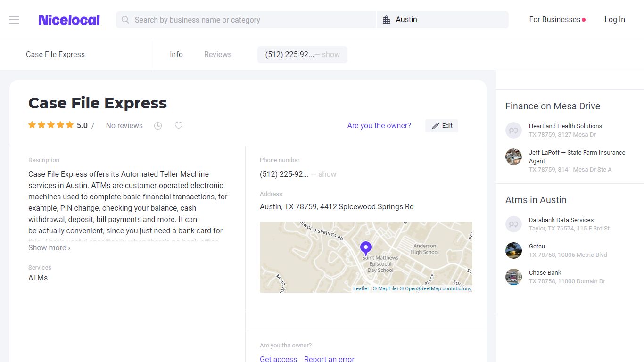
Task: Click the map location pin
Action: [365, 248]
